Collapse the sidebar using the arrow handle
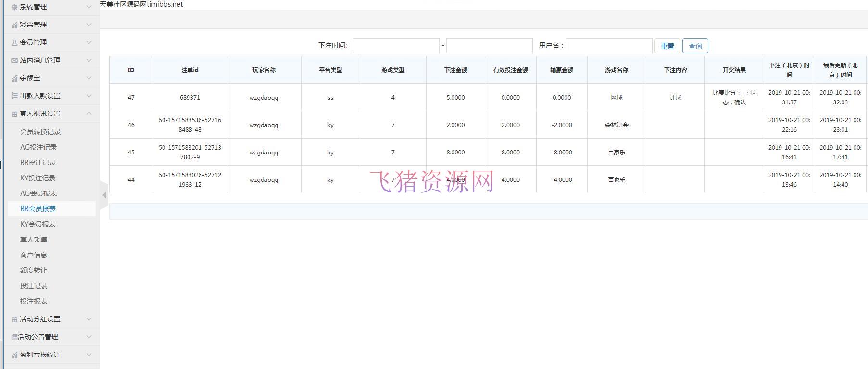The width and height of the screenshot is (868, 369). click(x=104, y=195)
